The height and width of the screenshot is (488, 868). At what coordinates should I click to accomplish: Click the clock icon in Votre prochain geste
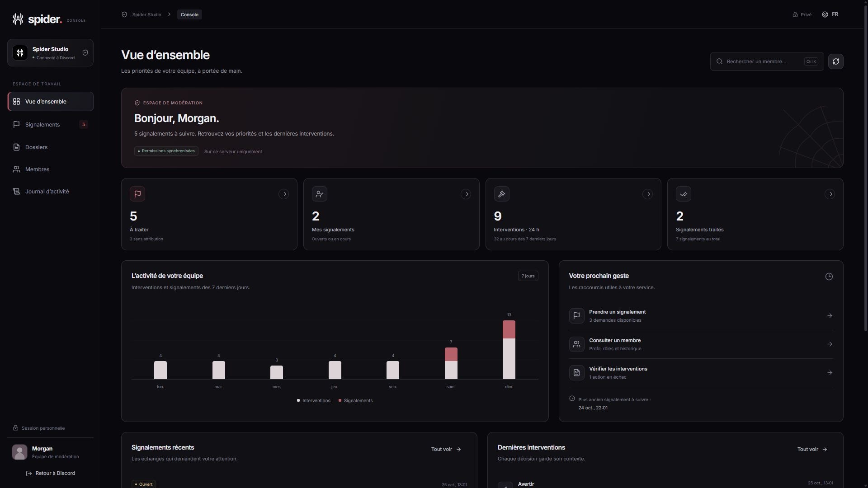click(829, 277)
